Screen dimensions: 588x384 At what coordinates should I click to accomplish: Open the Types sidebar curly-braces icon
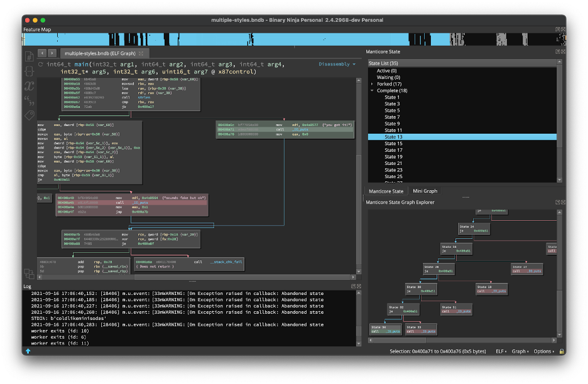pyautogui.click(x=29, y=71)
